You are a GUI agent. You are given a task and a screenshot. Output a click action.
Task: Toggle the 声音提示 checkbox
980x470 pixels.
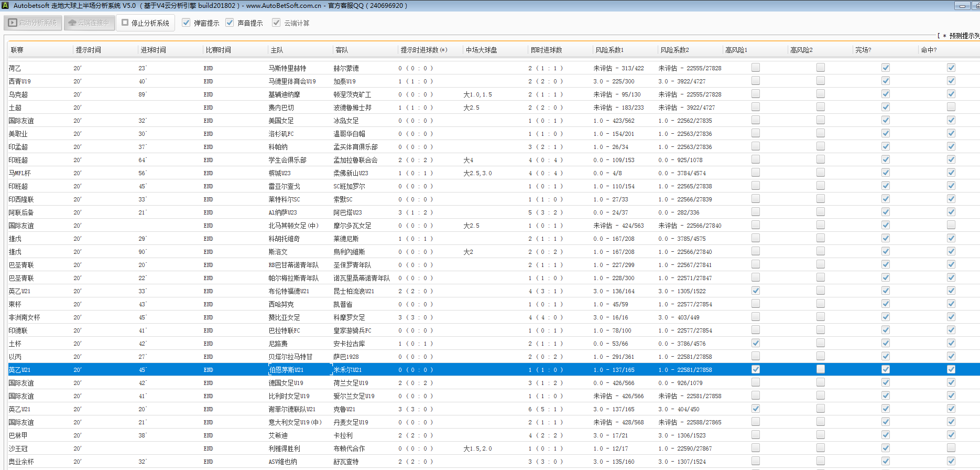[230, 23]
